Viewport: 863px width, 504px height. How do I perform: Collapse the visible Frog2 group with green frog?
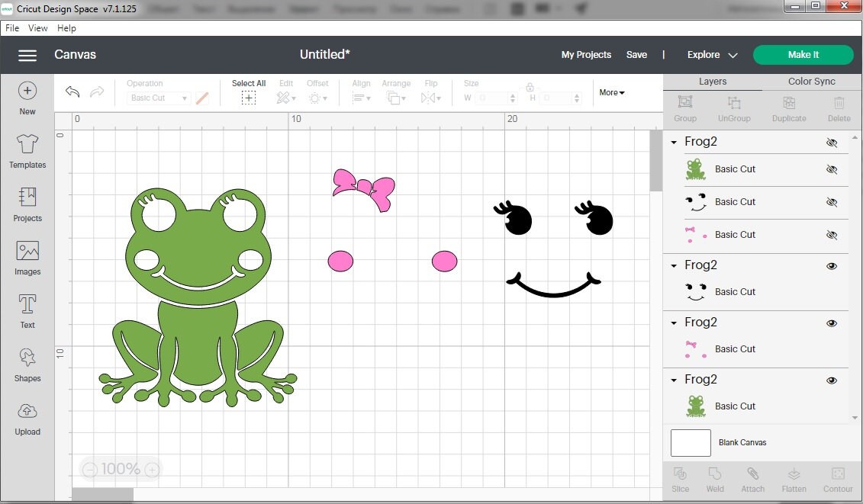tap(674, 380)
